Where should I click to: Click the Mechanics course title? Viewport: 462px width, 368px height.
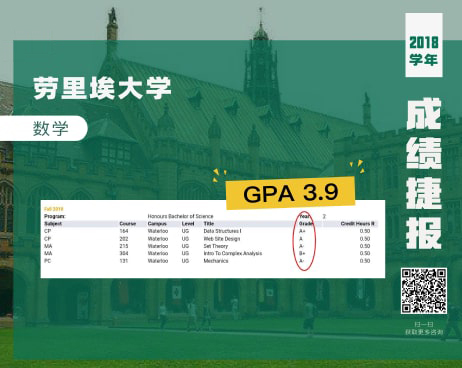(x=216, y=261)
